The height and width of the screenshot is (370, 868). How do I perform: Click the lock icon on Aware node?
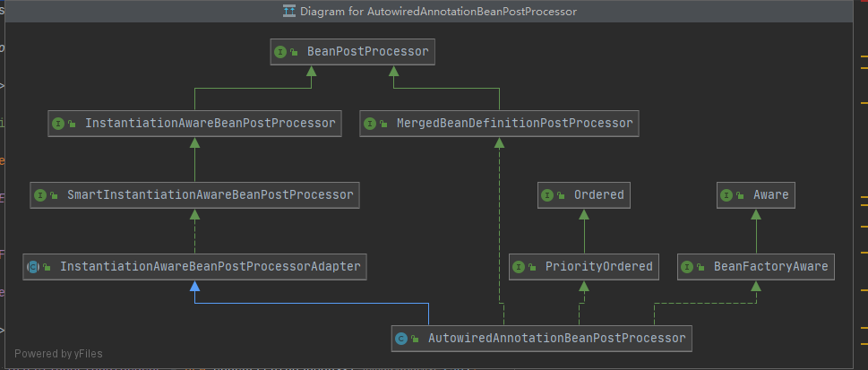740,195
